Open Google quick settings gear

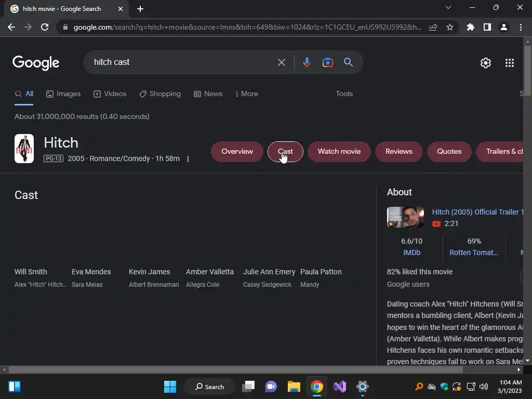coord(486,63)
